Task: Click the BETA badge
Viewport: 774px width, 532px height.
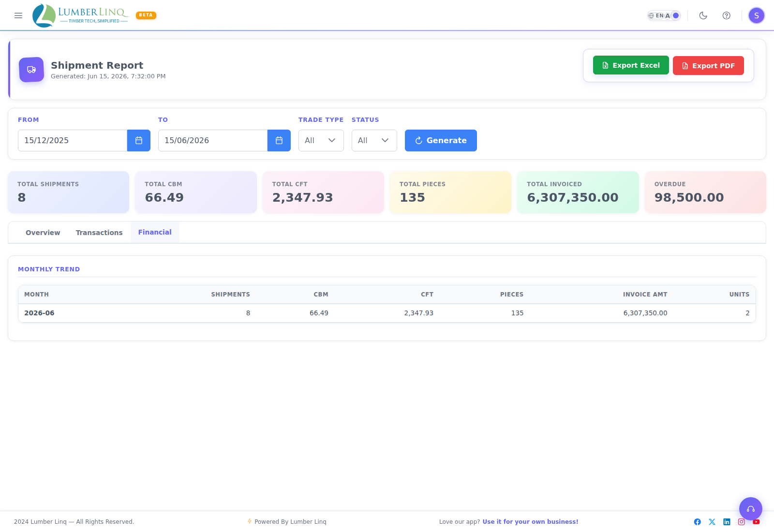Action: pos(146,15)
